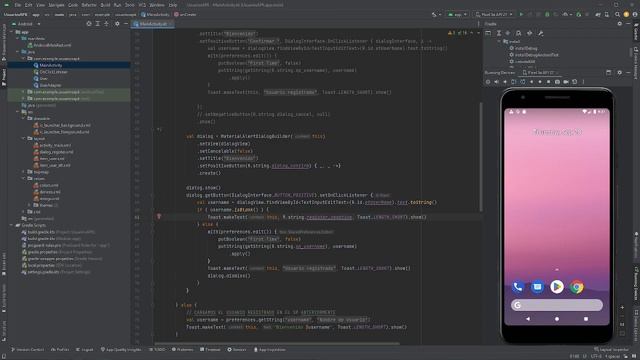The width and height of the screenshot is (640, 360).
Task: Open Gradle panel settings gear
Action: click(620, 24)
